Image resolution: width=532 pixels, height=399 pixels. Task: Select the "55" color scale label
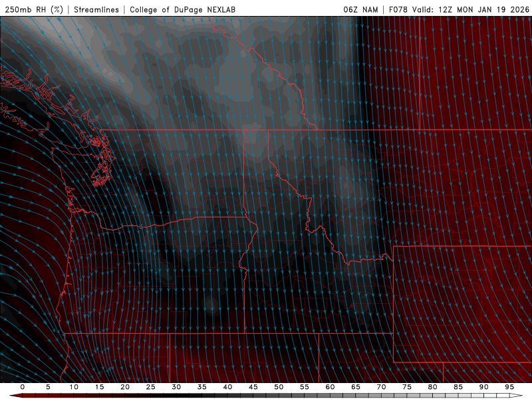(x=305, y=387)
